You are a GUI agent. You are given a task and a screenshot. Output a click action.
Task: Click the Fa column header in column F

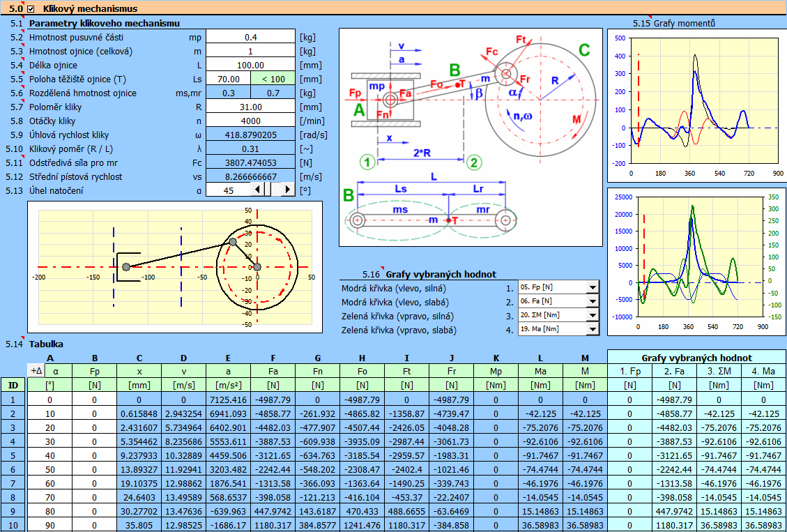click(273, 372)
